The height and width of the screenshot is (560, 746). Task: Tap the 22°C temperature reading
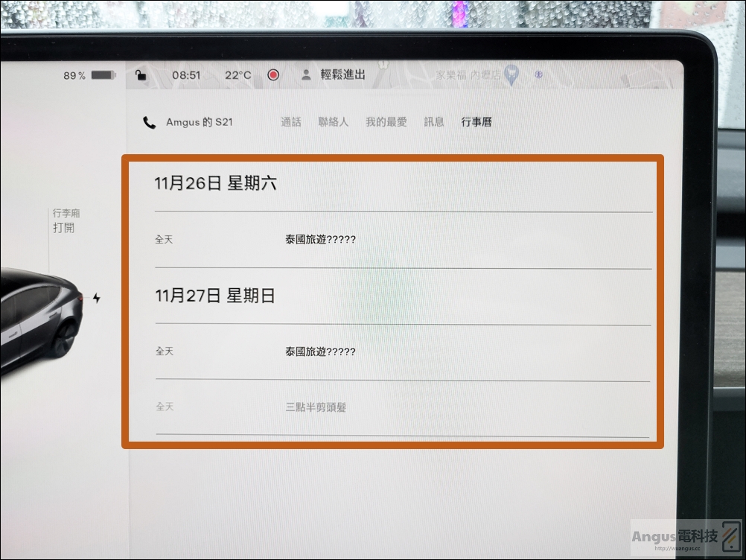[238, 75]
